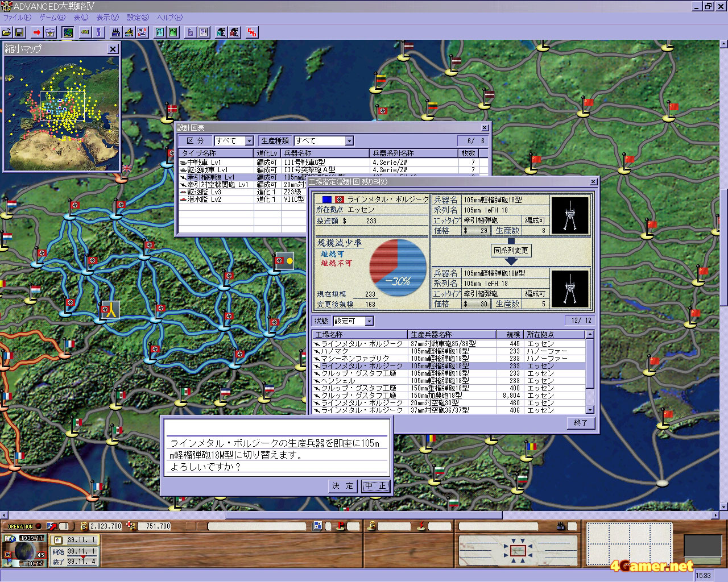Image resolution: width=728 pixels, height=582 pixels.
Task: Click the purple bomb-shaped toolbar icon
Action: click(98, 32)
